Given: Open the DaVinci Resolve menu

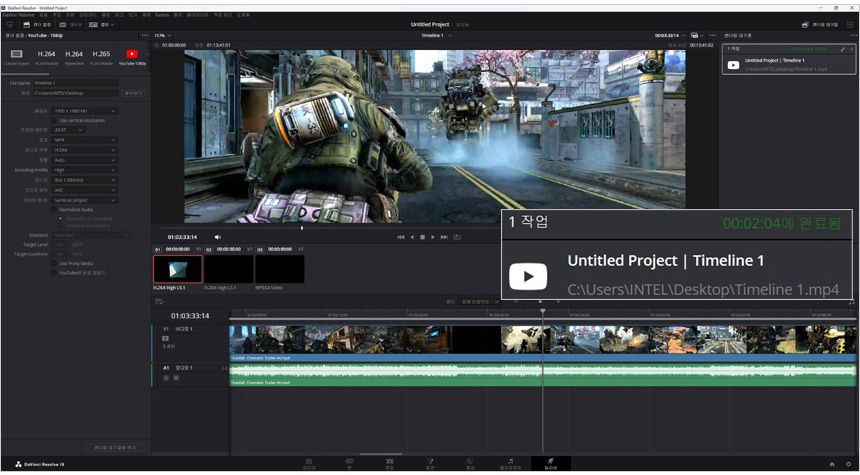Looking at the screenshot, I should [19, 15].
